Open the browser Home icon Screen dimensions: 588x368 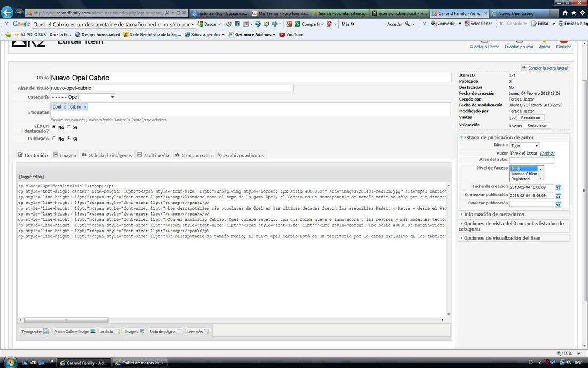pyautogui.click(x=565, y=13)
